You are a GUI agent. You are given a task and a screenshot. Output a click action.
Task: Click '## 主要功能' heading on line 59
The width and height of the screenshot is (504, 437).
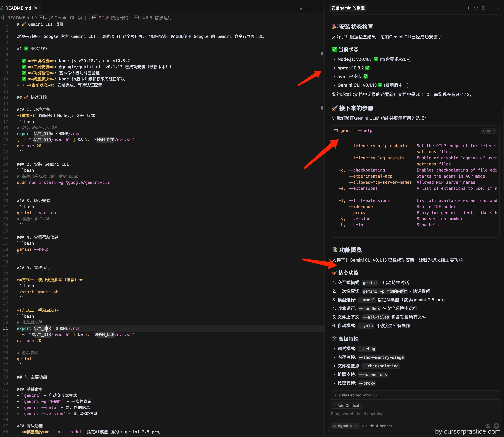pos(32,377)
